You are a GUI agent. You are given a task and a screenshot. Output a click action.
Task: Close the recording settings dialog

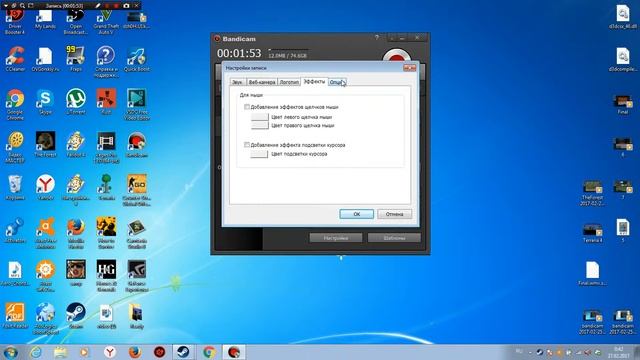(409, 68)
